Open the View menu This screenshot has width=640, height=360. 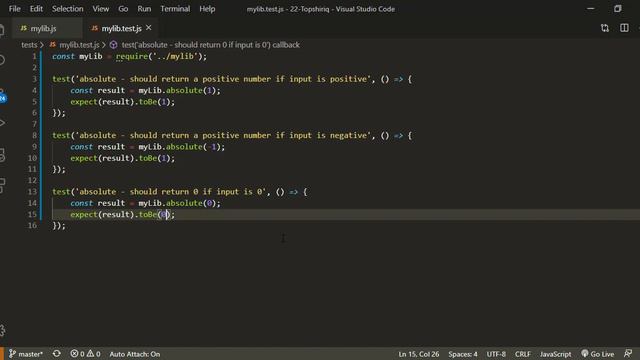tap(100, 9)
